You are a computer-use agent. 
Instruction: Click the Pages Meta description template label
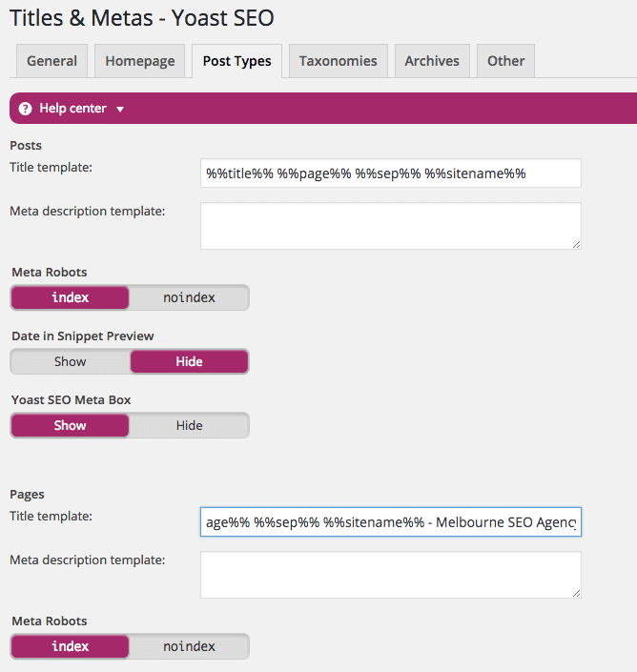(88, 560)
